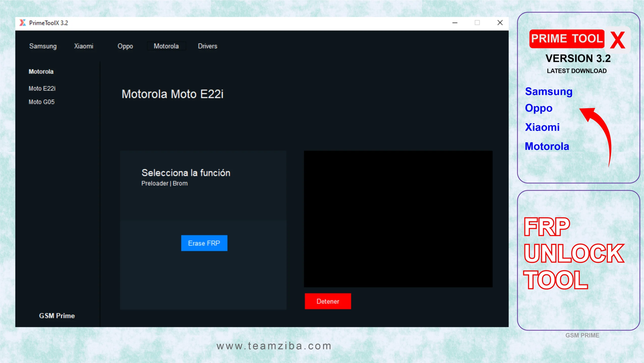Click the blue Xiaomi text on banner
The height and width of the screenshot is (363, 644).
[542, 127]
